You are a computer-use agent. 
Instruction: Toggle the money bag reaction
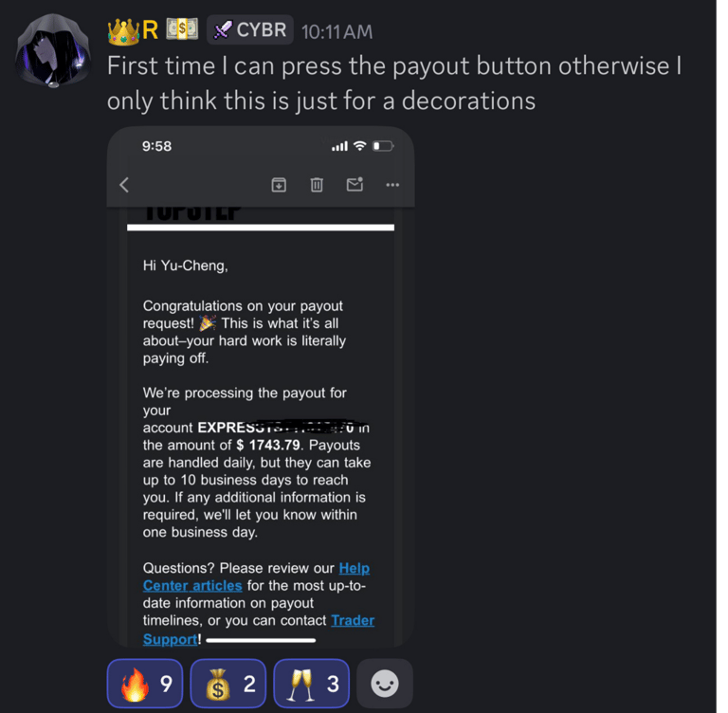(228, 684)
